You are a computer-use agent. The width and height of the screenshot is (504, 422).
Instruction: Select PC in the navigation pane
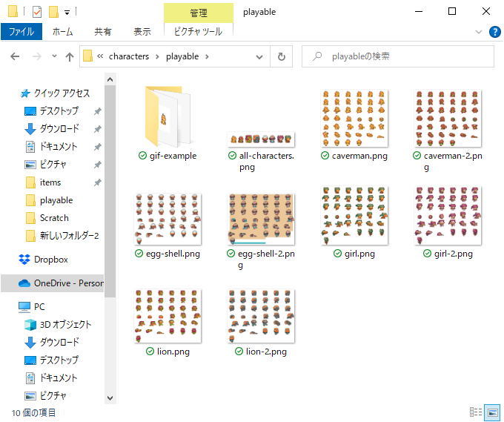(31, 307)
